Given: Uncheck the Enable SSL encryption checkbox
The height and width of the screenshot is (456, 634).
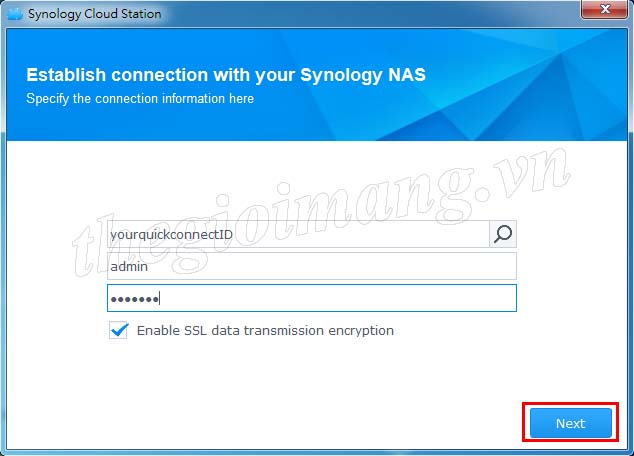Looking at the screenshot, I should coord(118,330).
